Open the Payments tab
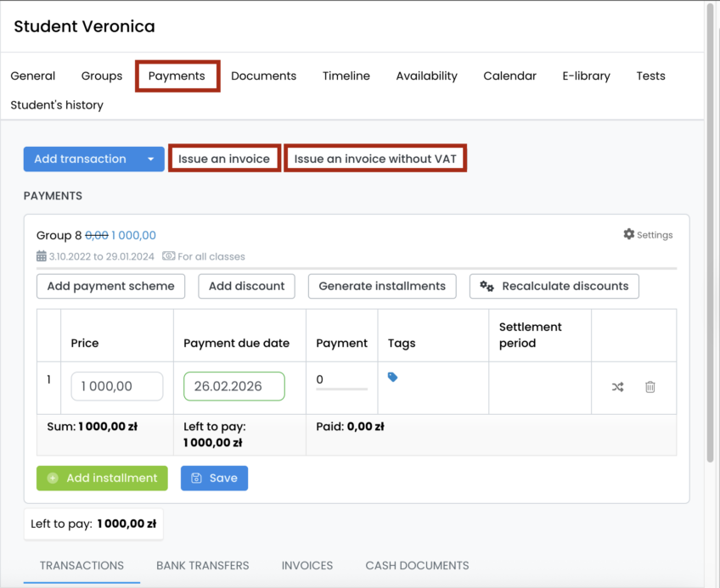 (x=177, y=76)
